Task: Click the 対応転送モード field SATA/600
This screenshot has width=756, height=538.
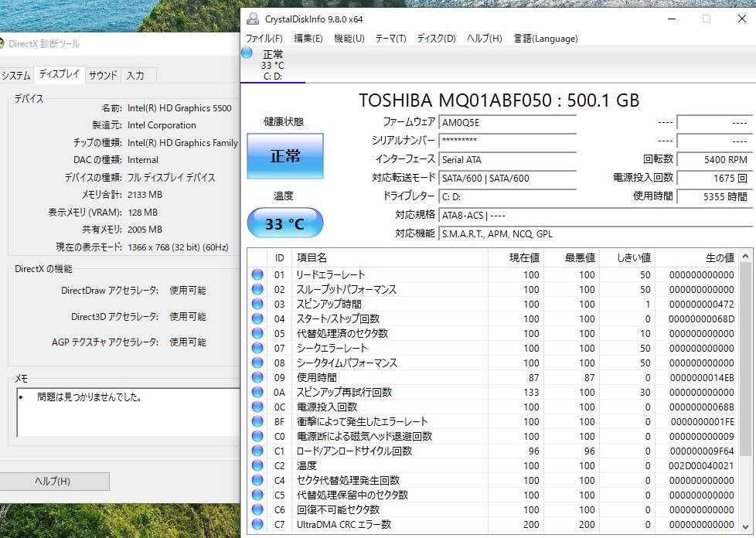Action: 508,178
